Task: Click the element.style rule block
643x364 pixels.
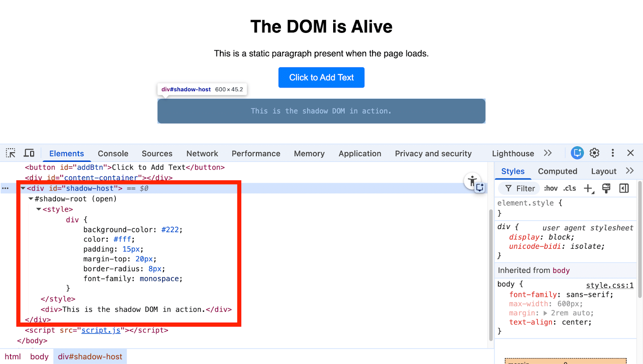Action: coord(565,208)
